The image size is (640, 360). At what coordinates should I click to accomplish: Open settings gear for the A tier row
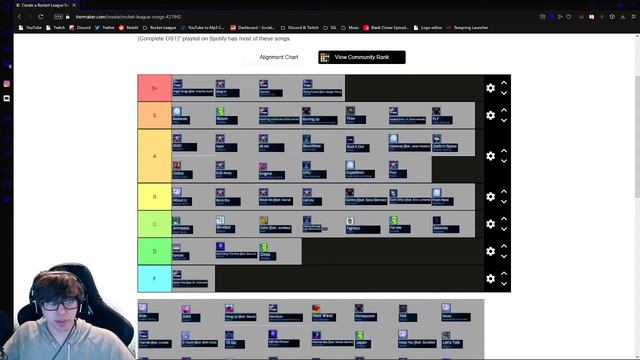491,156
